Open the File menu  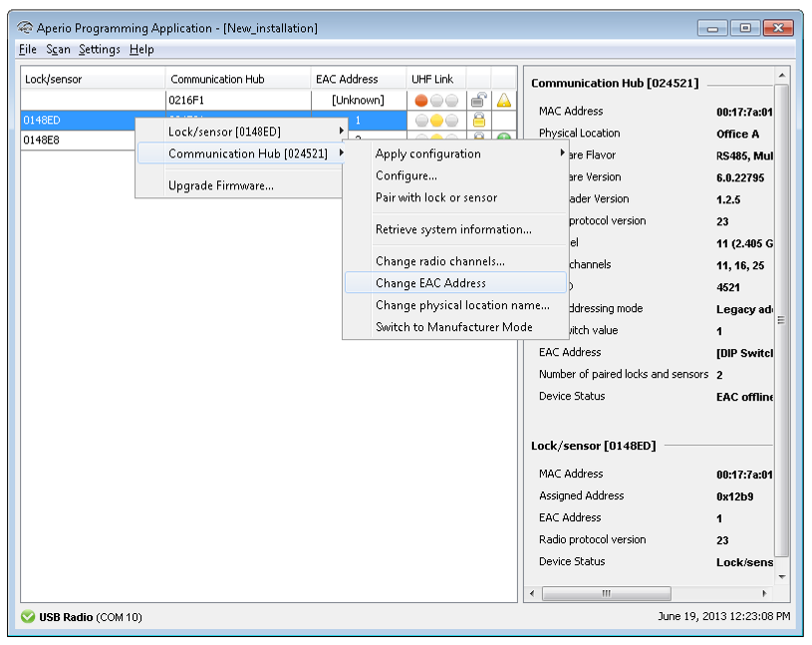[28, 49]
